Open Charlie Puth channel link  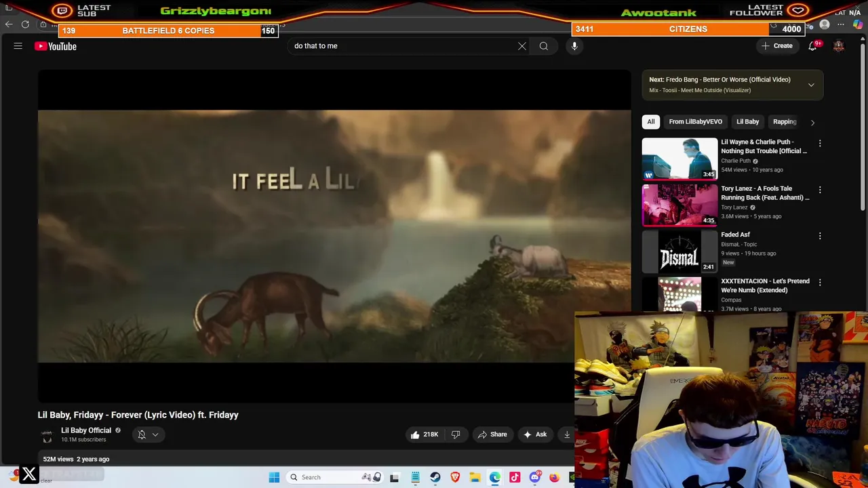coord(736,161)
